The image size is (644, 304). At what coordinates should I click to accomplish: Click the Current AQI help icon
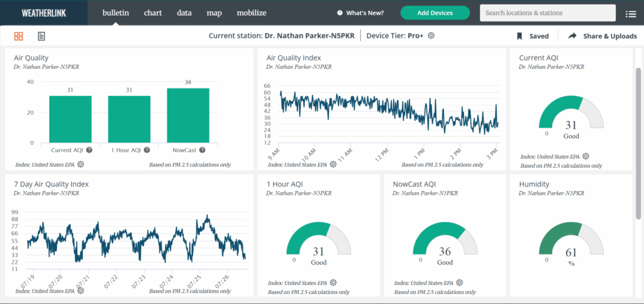[x=89, y=150]
